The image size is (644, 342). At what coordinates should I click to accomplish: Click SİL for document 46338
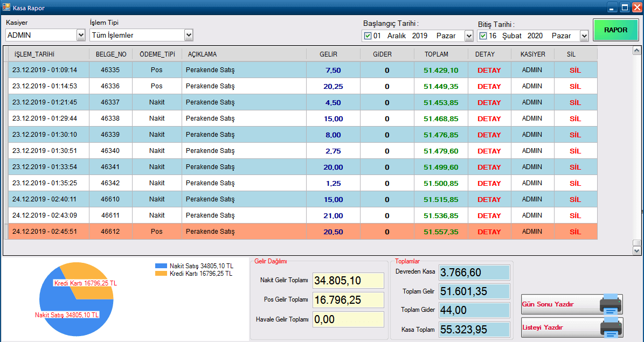[576, 118]
